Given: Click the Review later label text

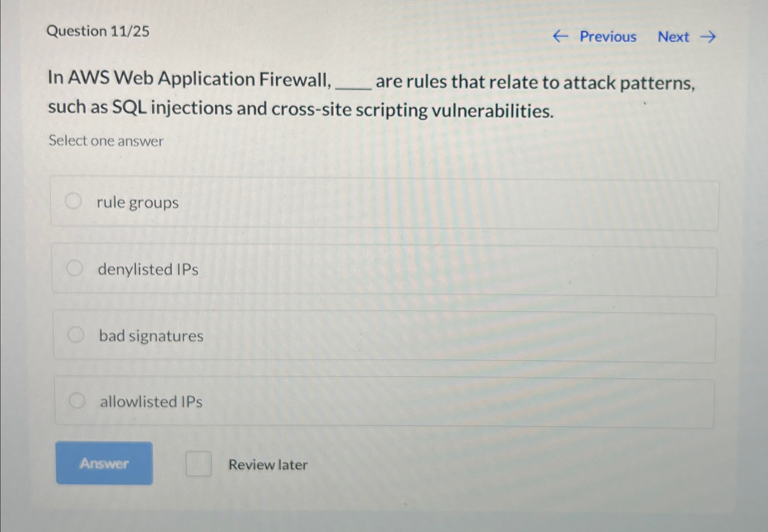Looking at the screenshot, I should [x=268, y=465].
